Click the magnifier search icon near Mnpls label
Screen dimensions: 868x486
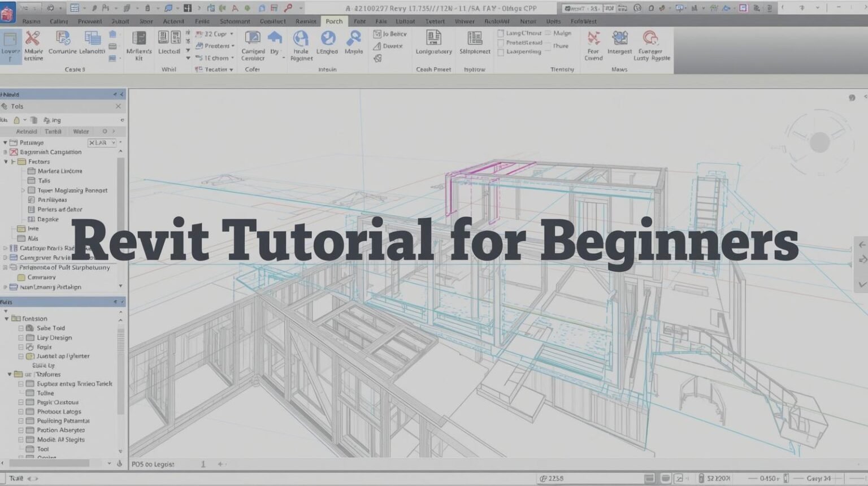coord(355,37)
